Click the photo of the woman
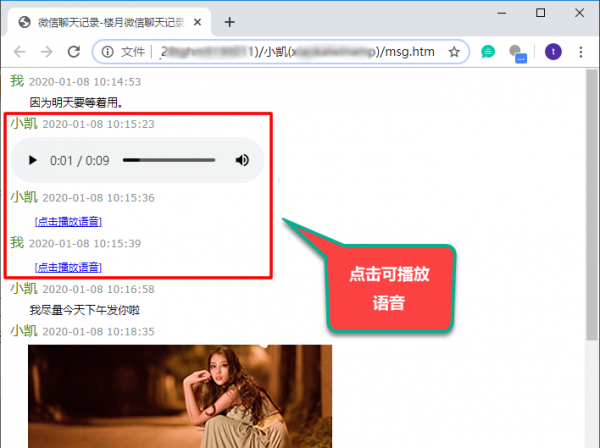This screenshot has height=448, width=600. coord(180,395)
